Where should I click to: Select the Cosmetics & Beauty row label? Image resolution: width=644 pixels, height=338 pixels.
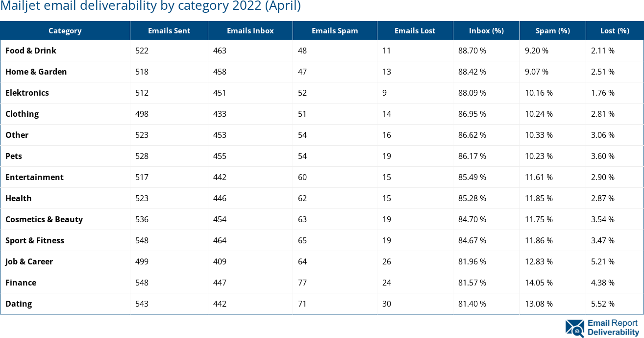[44, 219]
